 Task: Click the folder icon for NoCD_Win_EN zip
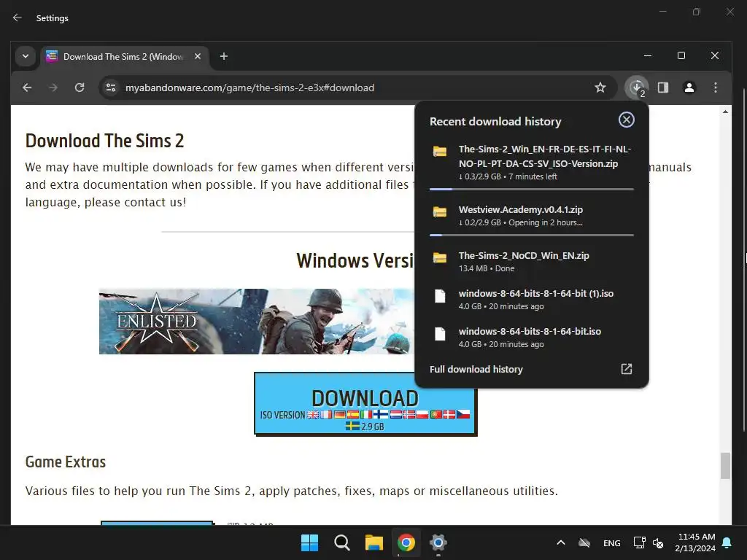(440, 257)
